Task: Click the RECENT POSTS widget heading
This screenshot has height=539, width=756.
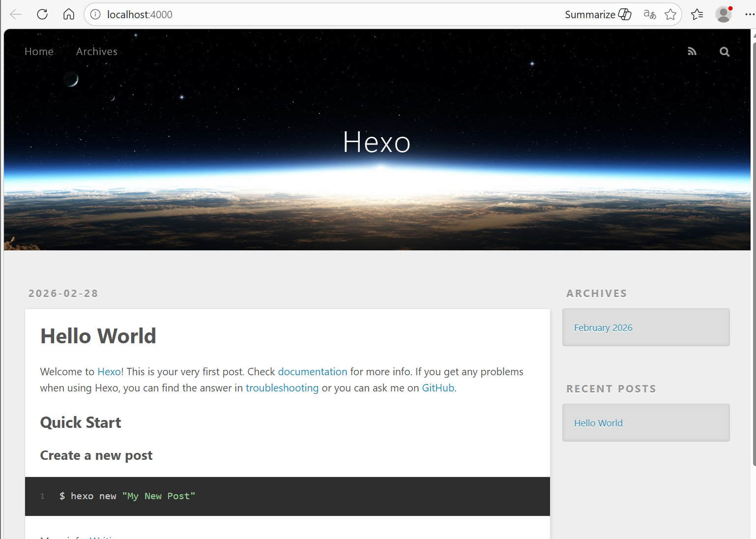Action: tap(611, 389)
